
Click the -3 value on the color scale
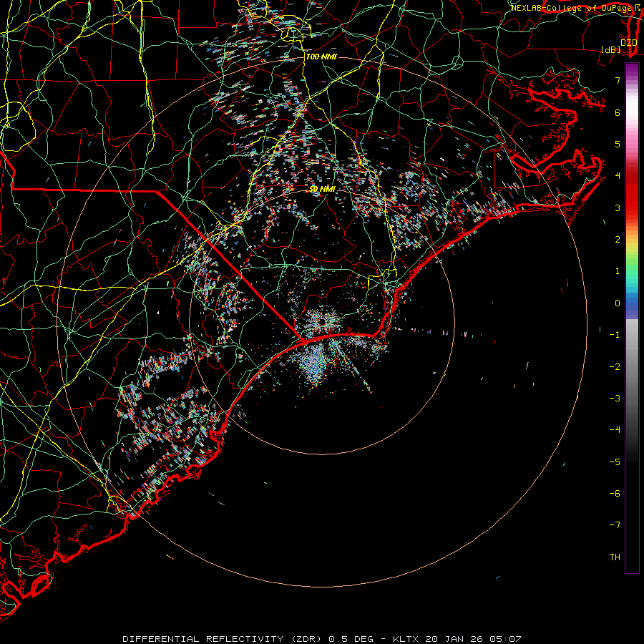pos(615,399)
